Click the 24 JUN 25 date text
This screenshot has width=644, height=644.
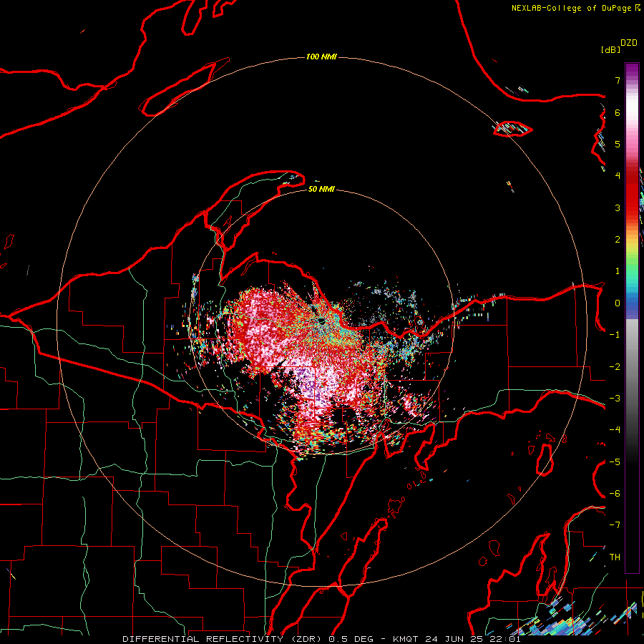[456, 639]
